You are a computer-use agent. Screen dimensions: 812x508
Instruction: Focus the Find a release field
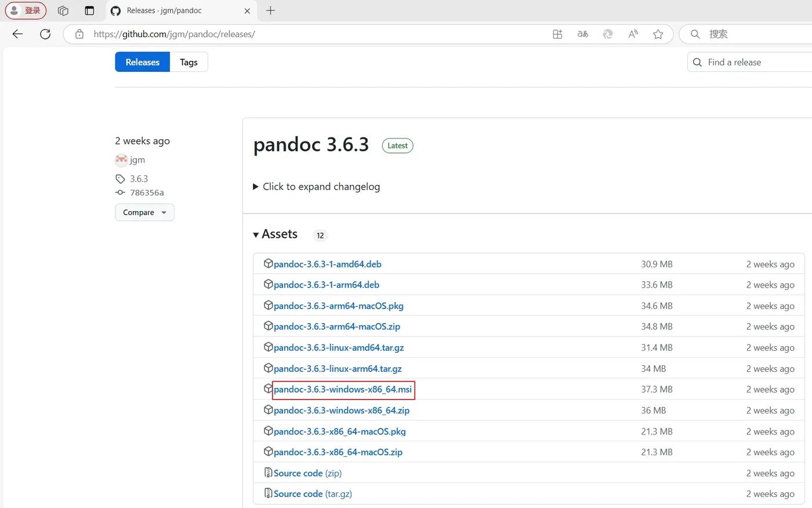(x=754, y=62)
